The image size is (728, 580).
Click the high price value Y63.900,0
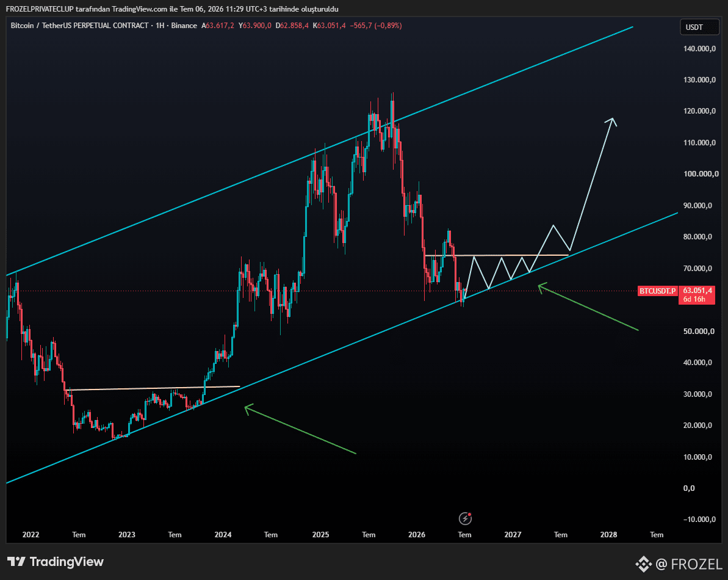255,26
